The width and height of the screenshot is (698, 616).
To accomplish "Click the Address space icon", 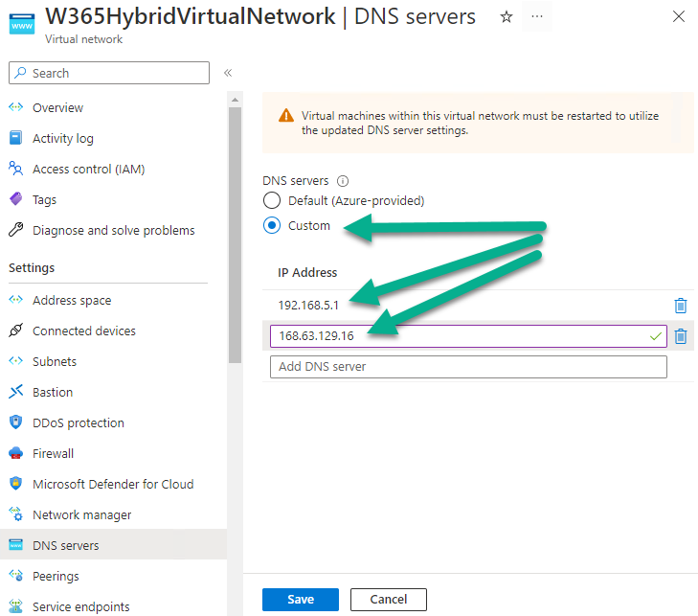I will click(x=16, y=300).
